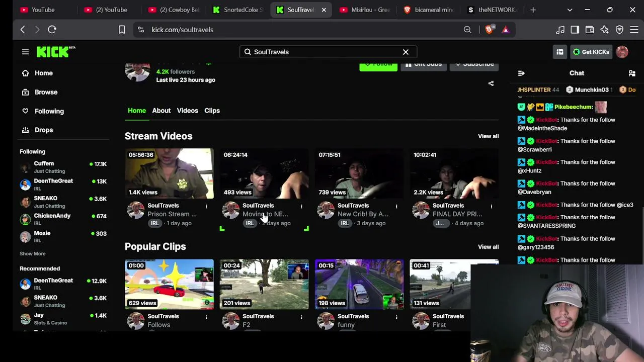Viewport: 644px width, 362px height.
Task: Switch to the bicameral mind tab
Action: 429,10
